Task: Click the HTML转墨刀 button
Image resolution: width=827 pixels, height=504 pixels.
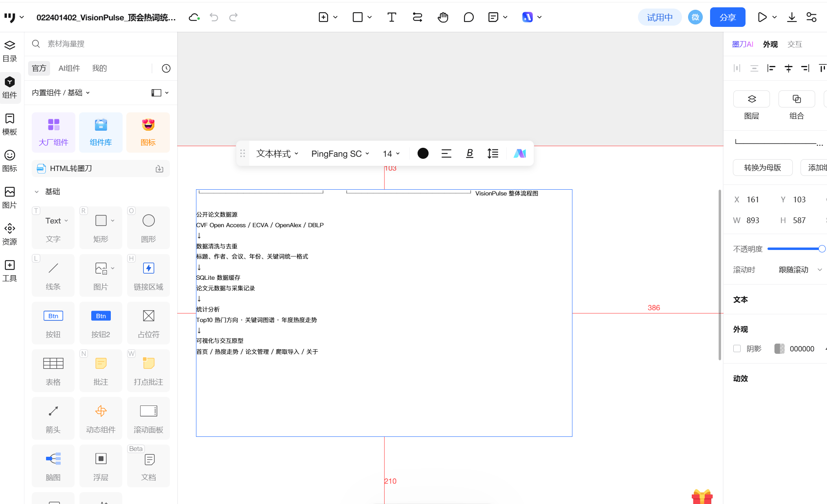Action: tap(101, 169)
